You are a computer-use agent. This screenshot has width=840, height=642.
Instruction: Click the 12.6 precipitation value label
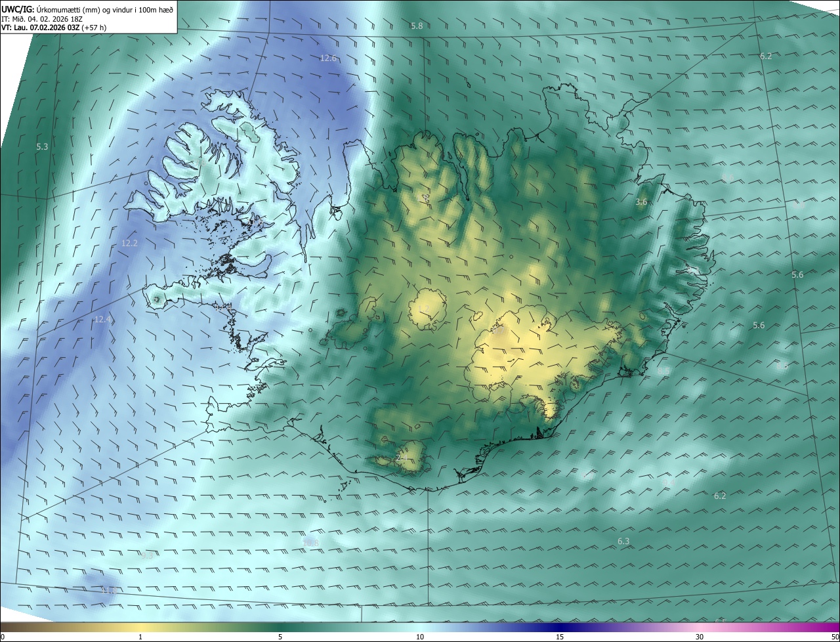tap(328, 58)
